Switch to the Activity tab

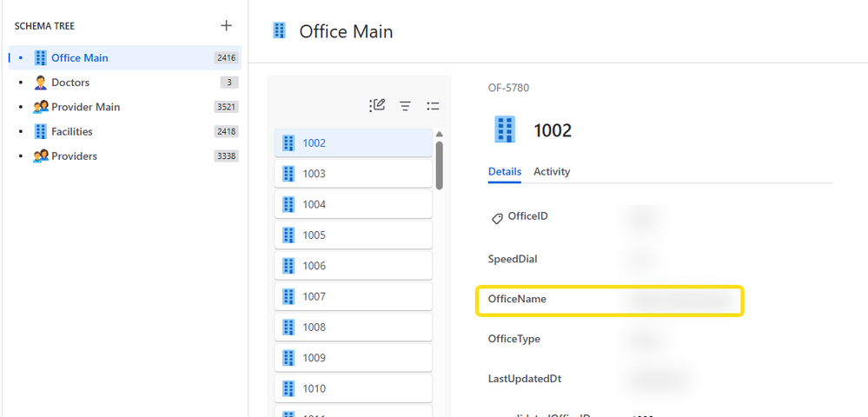[x=552, y=172]
